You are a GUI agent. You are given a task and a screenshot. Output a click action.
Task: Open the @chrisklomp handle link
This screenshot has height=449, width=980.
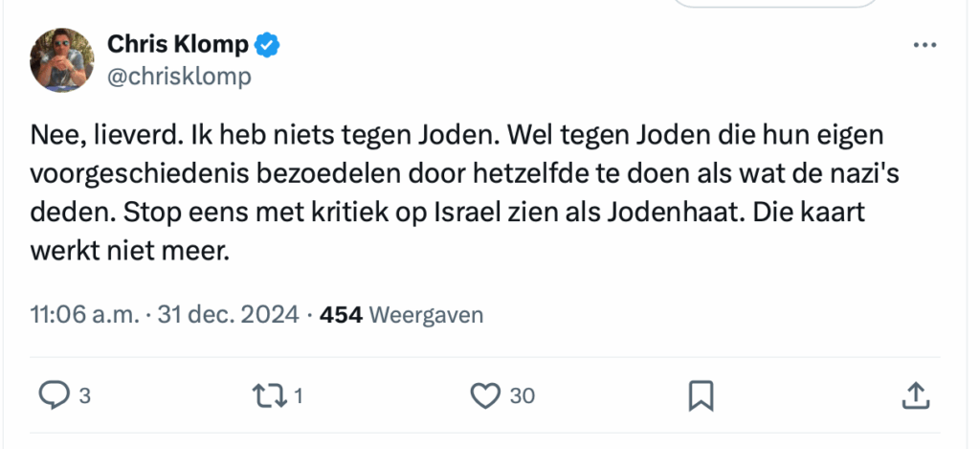179,76
